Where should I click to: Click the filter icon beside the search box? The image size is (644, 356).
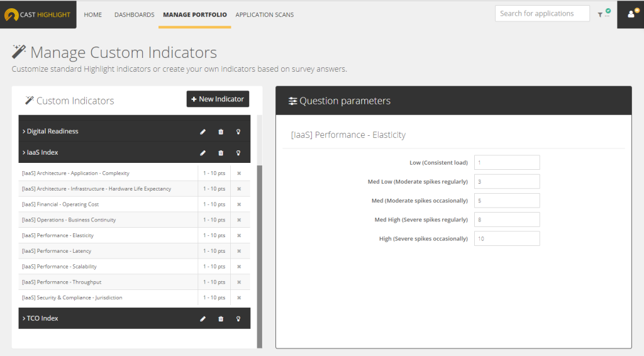coord(600,14)
